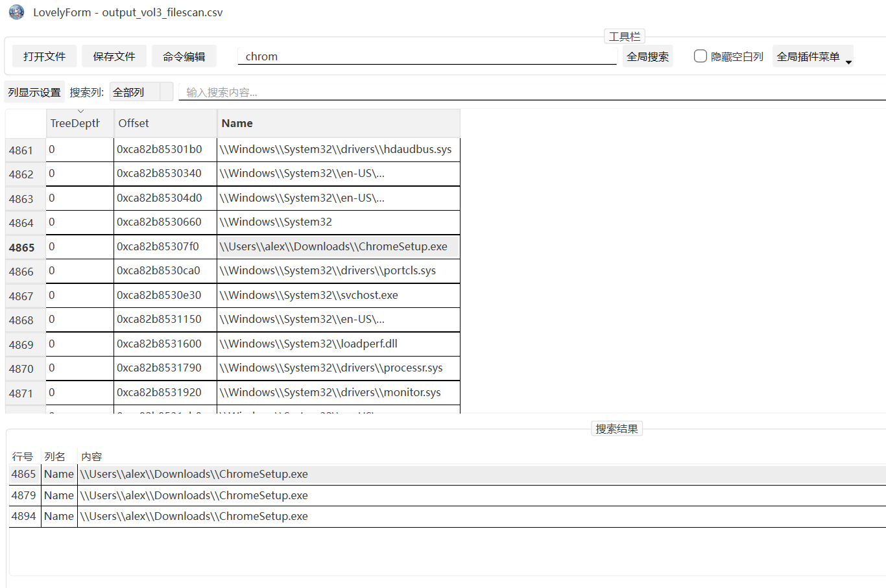Click the svchost.exe Name cell
The width and height of the screenshot is (886, 588).
pyautogui.click(x=339, y=295)
